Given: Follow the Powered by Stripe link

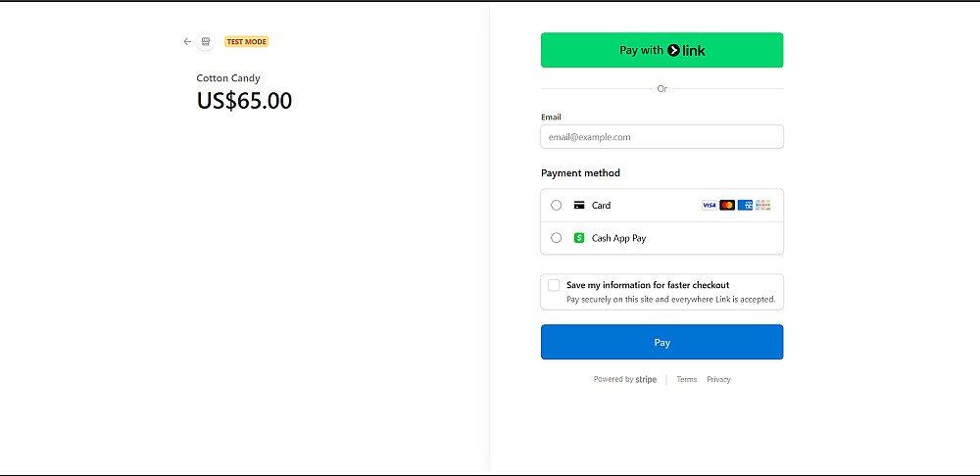Looking at the screenshot, I should (625, 380).
